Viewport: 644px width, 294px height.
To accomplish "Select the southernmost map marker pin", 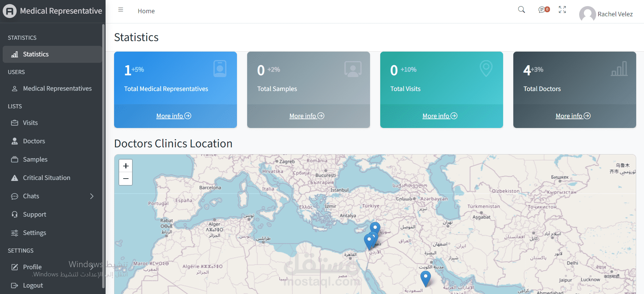I will (425, 278).
